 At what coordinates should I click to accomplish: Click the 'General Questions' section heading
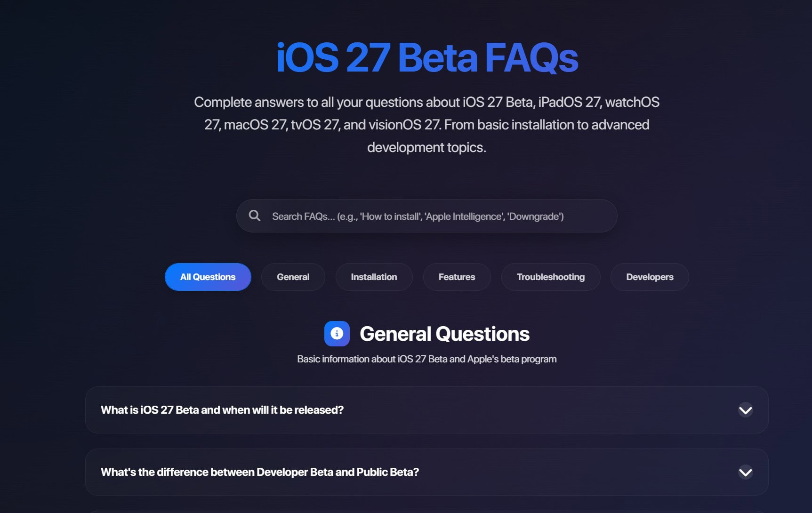pyautogui.click(x=444, y=334)
